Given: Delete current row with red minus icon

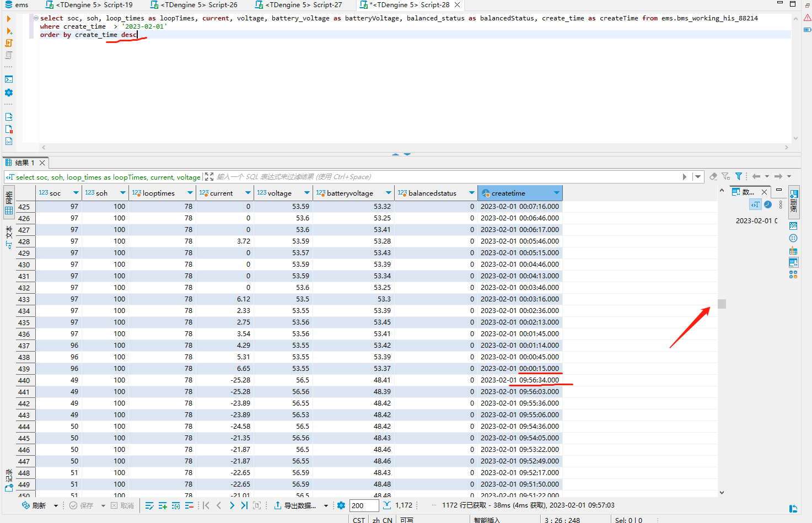Looking at the screenshot, I should click(x=190, y=505).
